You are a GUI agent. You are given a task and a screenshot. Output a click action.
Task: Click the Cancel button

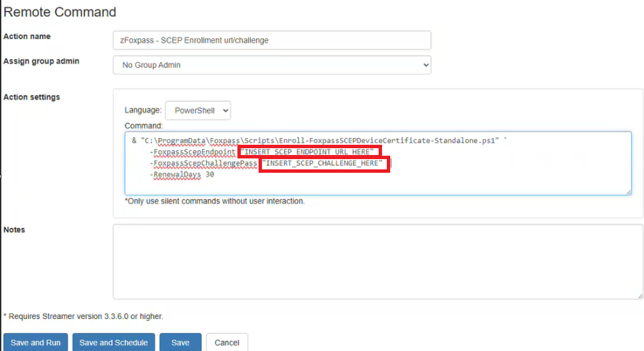(226, 342)
